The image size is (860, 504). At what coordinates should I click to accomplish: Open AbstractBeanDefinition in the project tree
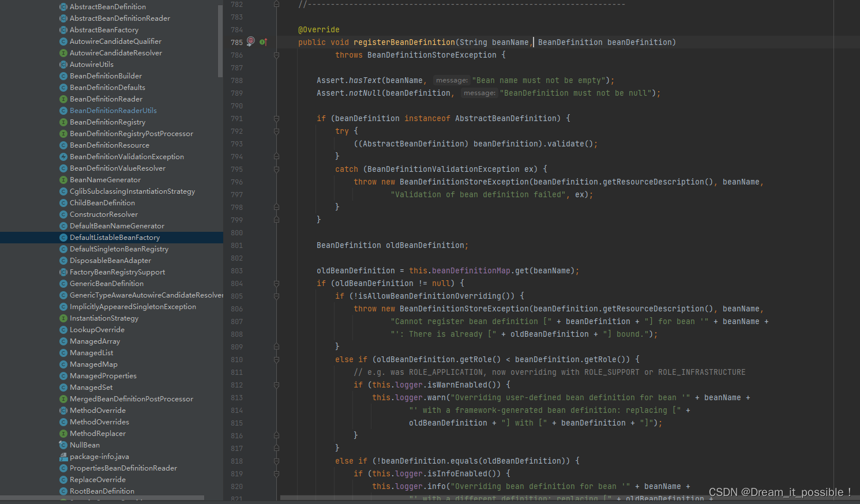coord(108,7)
